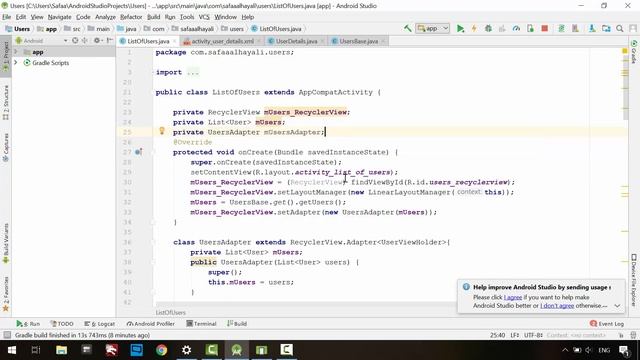This screenshot has height=360, width=640.
Task: Open Google Chrome from the taskbar
Action: pyautogui.click(x=162, y=350)
